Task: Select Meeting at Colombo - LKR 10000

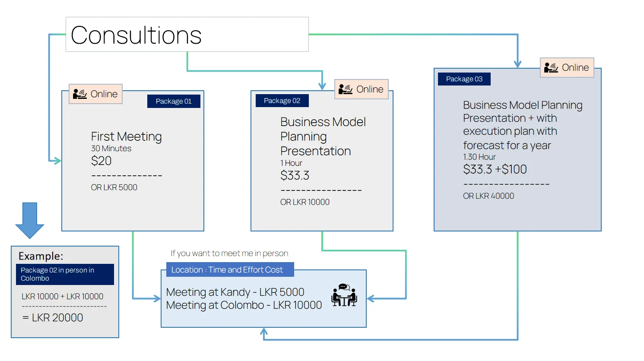Action: click(244, 305)
